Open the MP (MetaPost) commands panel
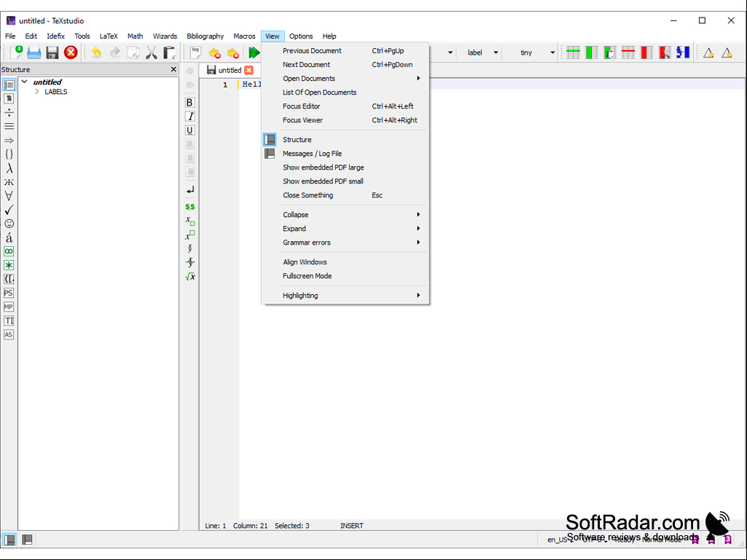 pyautogui.click(x=9, y=307)
